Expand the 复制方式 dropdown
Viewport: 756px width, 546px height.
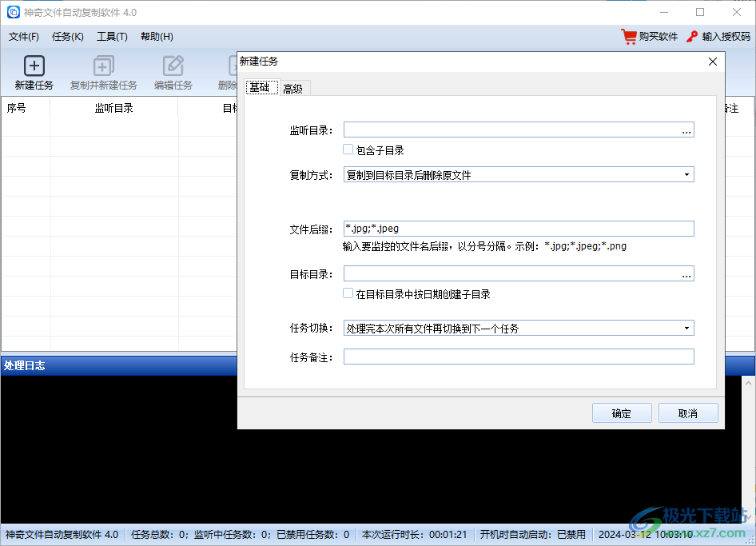click(686, 175)
